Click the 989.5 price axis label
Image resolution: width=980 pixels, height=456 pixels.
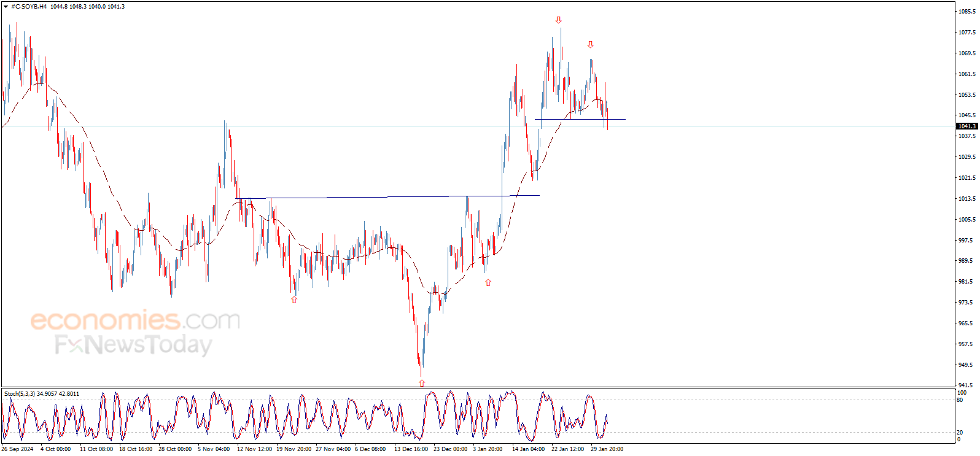(x=966, y=261)
